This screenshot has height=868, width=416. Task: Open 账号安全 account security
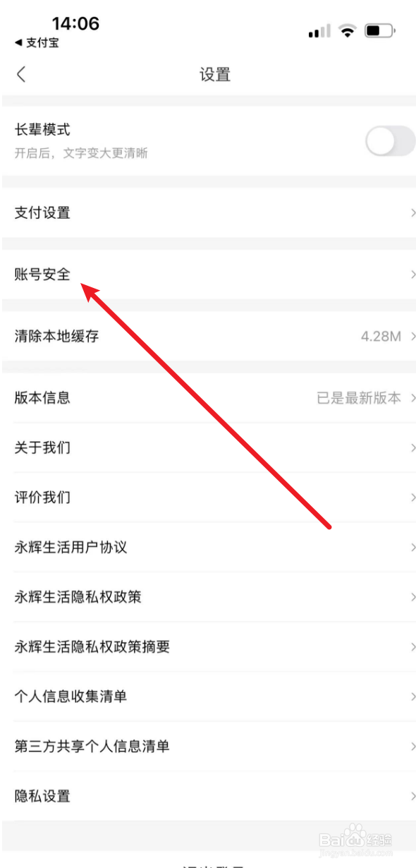tap(208, 275)
